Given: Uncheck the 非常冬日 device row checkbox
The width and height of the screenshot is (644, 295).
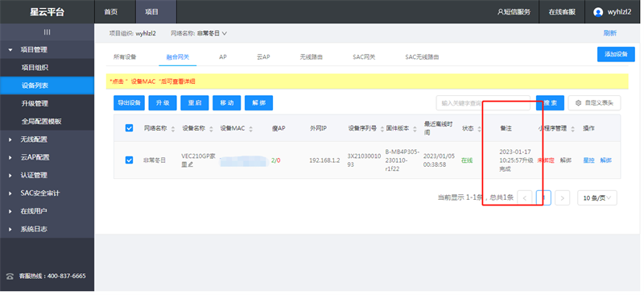Looking at the screenshot, I should tap(129, 160).
